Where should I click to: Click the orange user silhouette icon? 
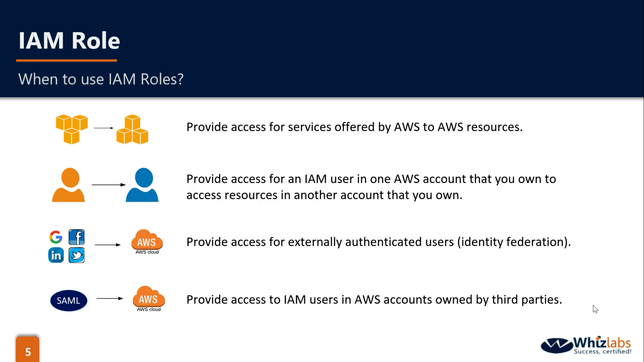(69, 185)
